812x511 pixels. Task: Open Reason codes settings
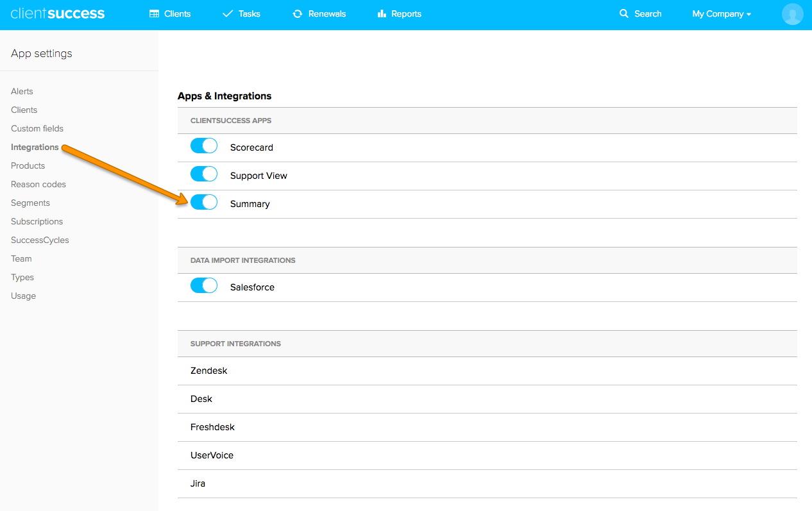38,184
